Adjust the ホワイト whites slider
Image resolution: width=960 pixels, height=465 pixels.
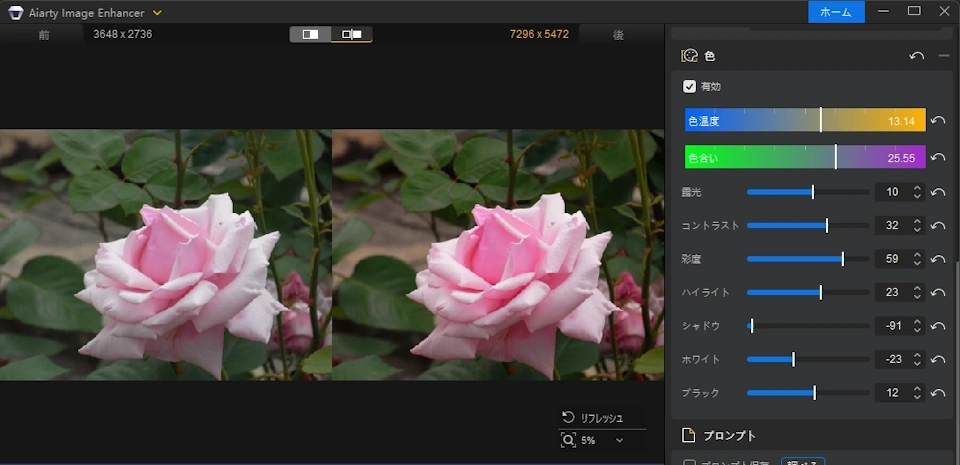coord(808,359)
